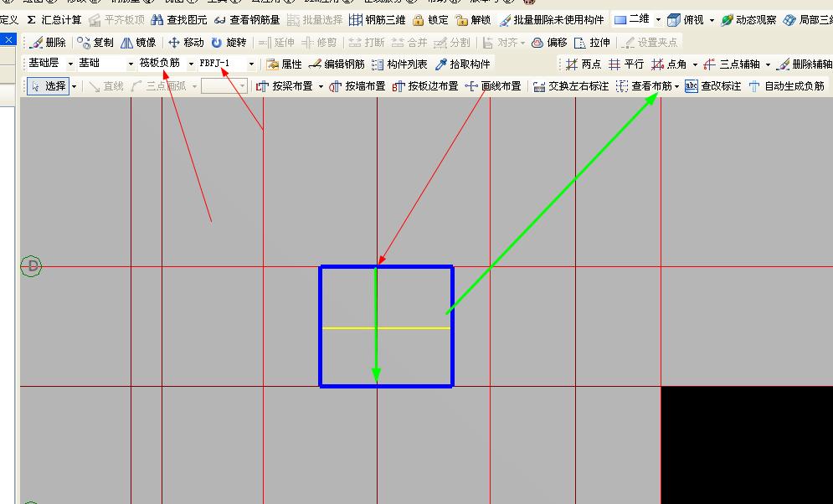833x504 pixels.
Task: Click 旋转 rotate tool
Action: click(x=229, y=43)
